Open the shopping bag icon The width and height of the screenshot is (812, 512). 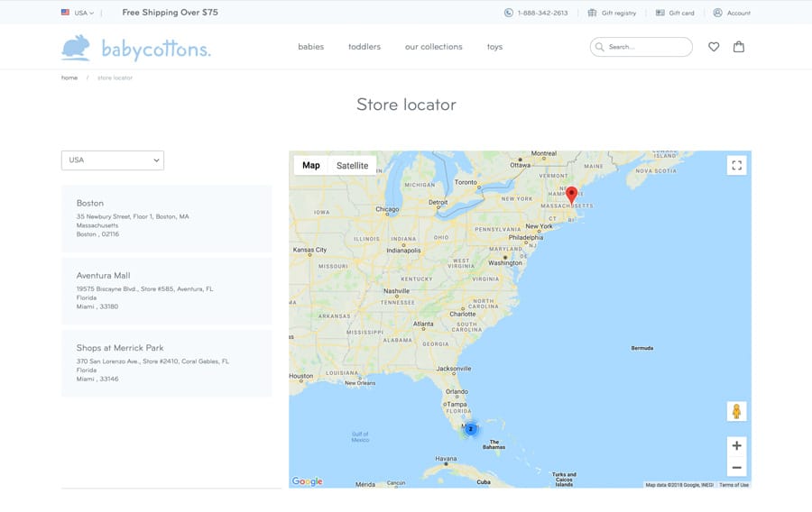click(x=739, y=47)
